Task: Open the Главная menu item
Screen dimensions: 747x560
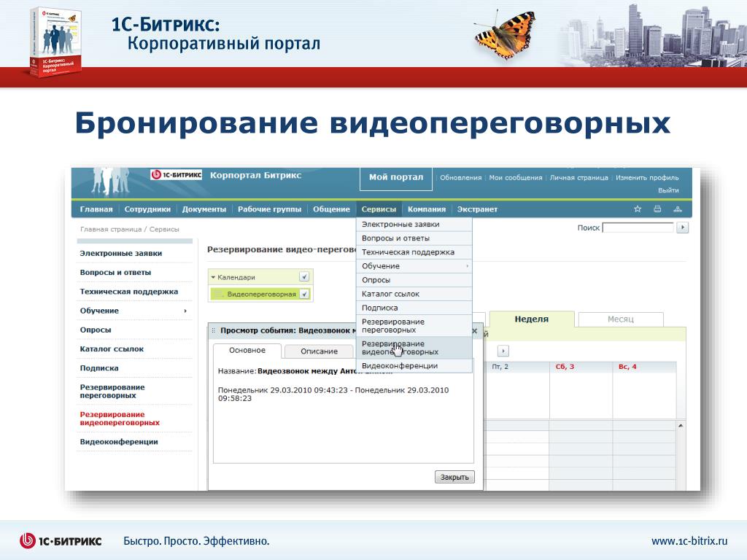Action: [96, 209]
